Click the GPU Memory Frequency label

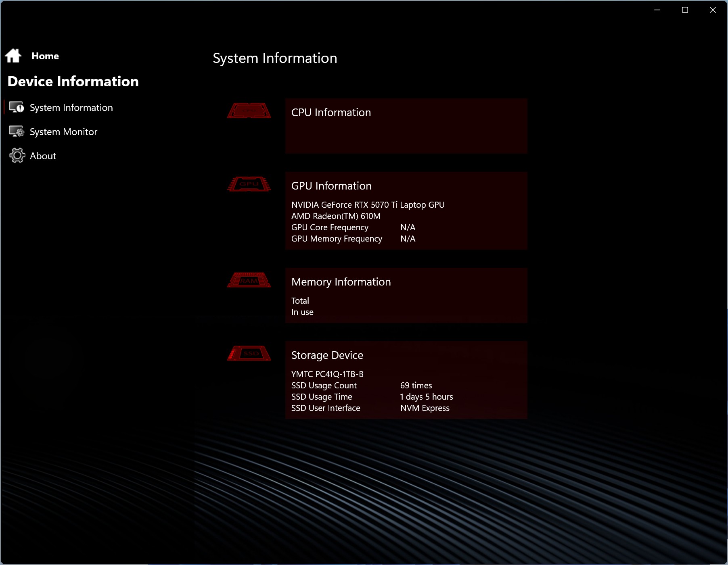point(337,239)
